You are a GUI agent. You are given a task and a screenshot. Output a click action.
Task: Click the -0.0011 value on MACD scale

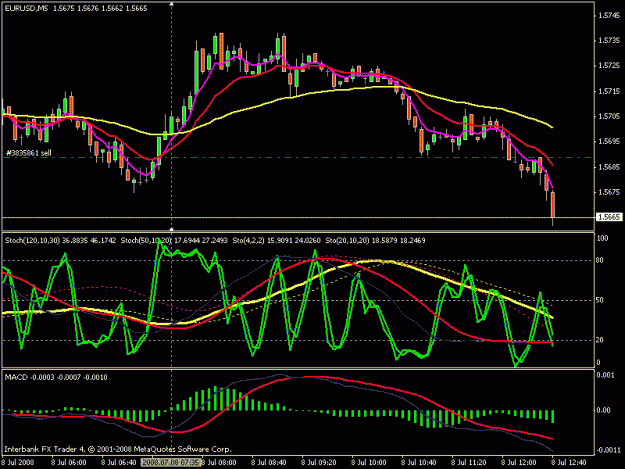(x=607, y=450)
